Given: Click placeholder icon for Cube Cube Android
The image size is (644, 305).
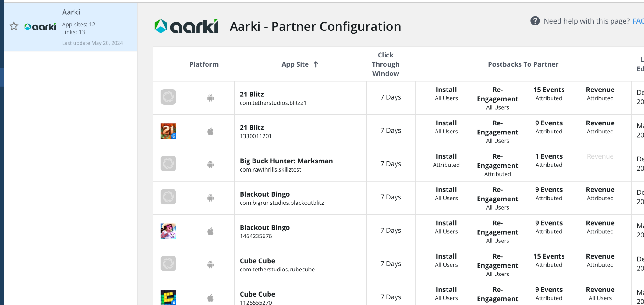Looking at the screenshot, I should 168,264.
